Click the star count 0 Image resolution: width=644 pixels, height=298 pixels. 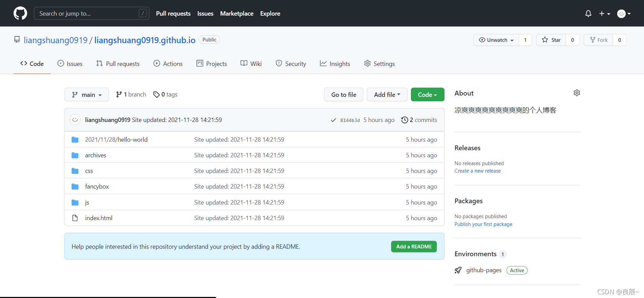(572, 40)
